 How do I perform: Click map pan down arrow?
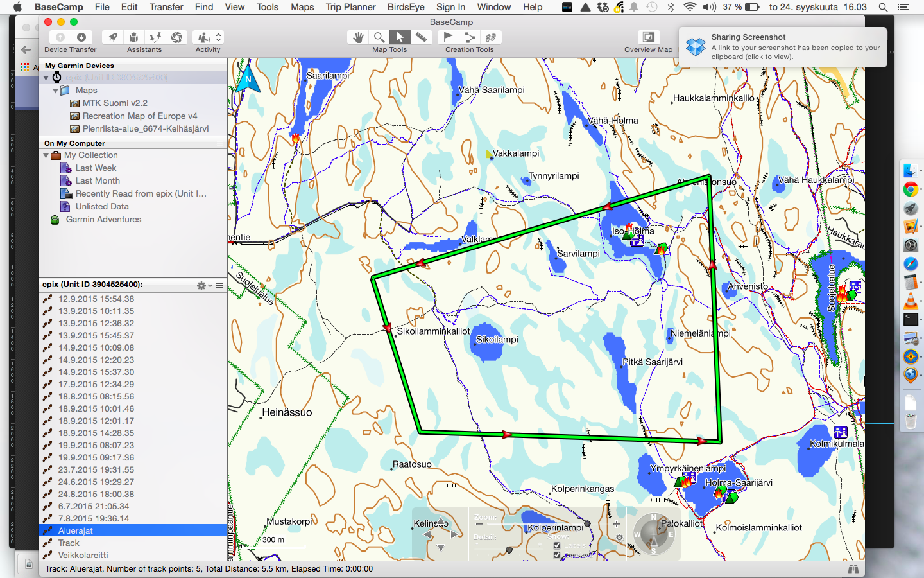(x=441, y=548)
